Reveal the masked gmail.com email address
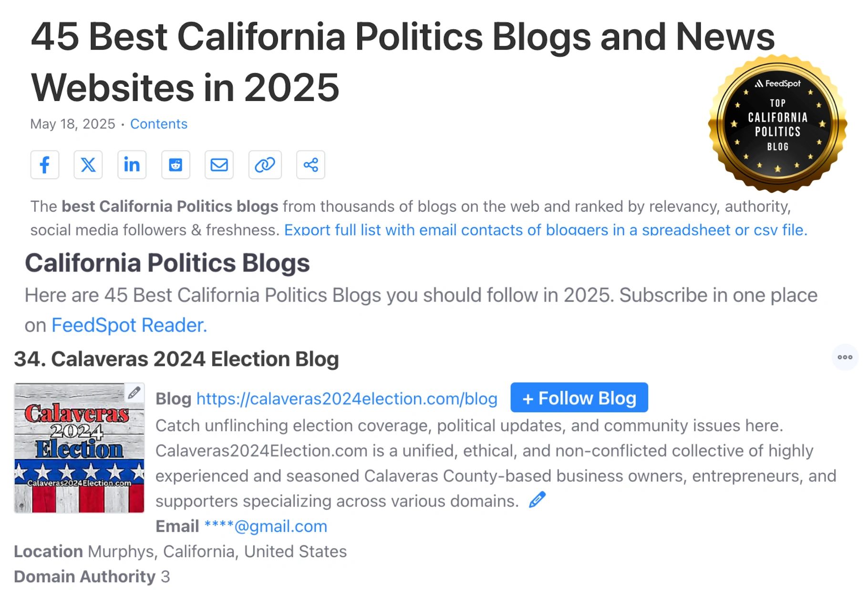868x590 pixels. point(265,526)
